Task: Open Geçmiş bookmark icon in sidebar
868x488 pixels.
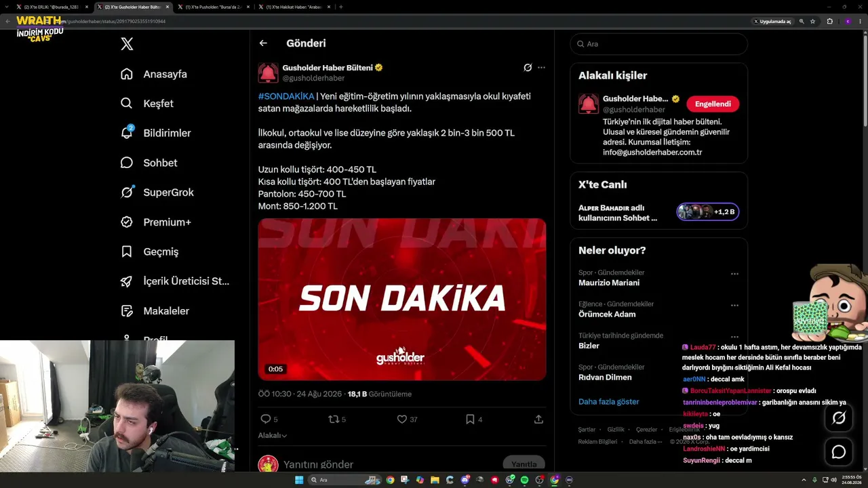Action: coord(127,251)
